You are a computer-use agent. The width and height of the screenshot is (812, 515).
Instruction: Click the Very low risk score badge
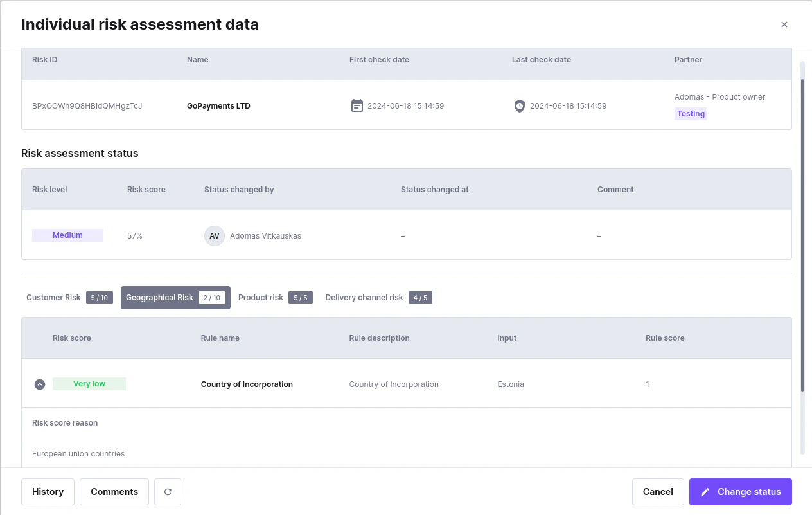click(x=89, y=384)
